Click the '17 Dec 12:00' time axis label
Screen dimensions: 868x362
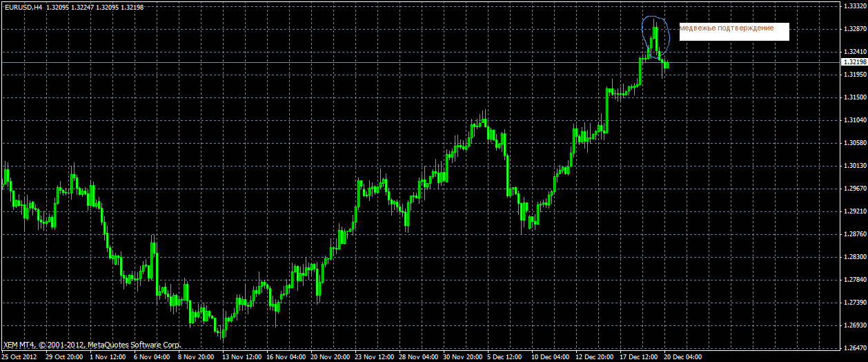(x=639, y=357)
